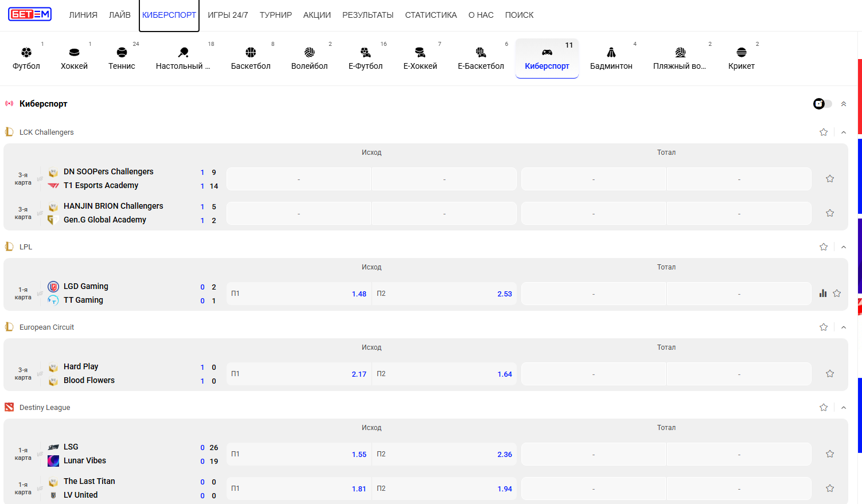The height and width of the screenshot is (504, 862).
Task: Choose the Е-Баскетбол category icon
Action: click(481, 58)
